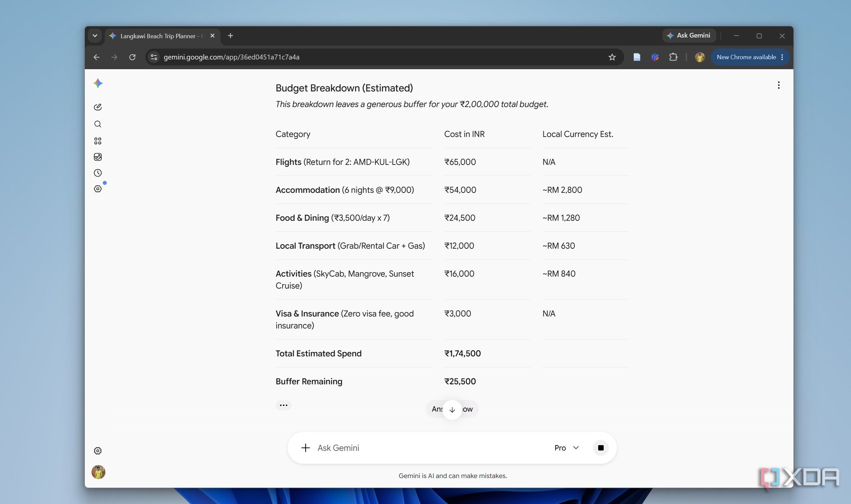The image size is (851, 504).
Task: Reload the Gemini page
Action: point(132,57)
